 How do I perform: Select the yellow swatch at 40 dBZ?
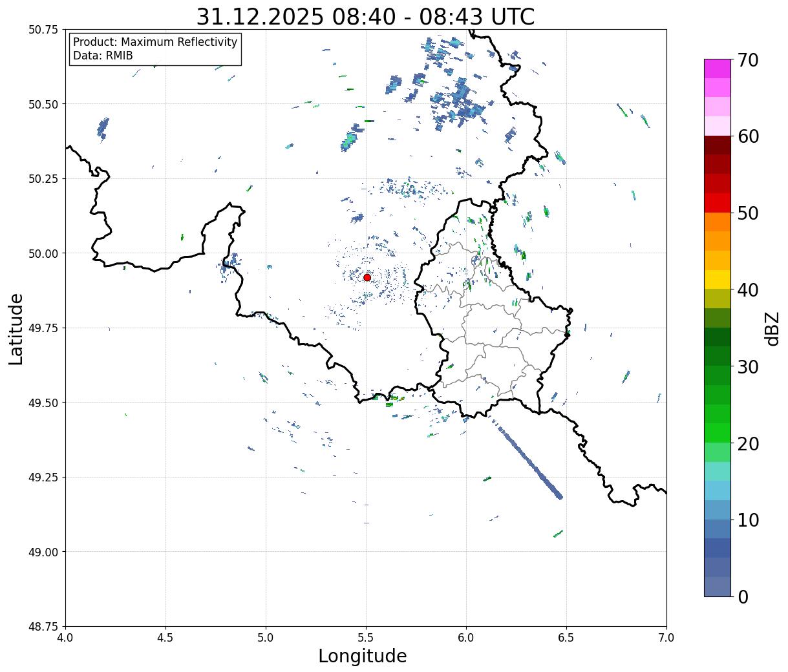(718, 280)
